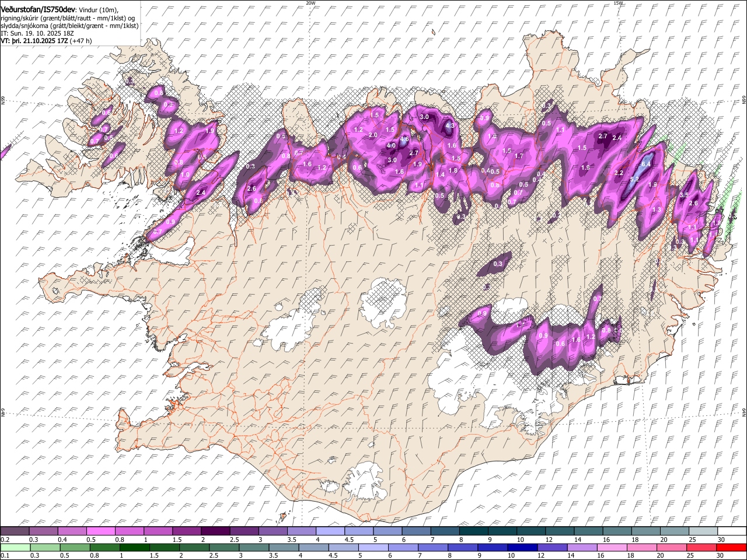This screenshot has height=560, width=747.
Task: Click the 2.0 precipitation value on the map
Action: click(372, 135)
